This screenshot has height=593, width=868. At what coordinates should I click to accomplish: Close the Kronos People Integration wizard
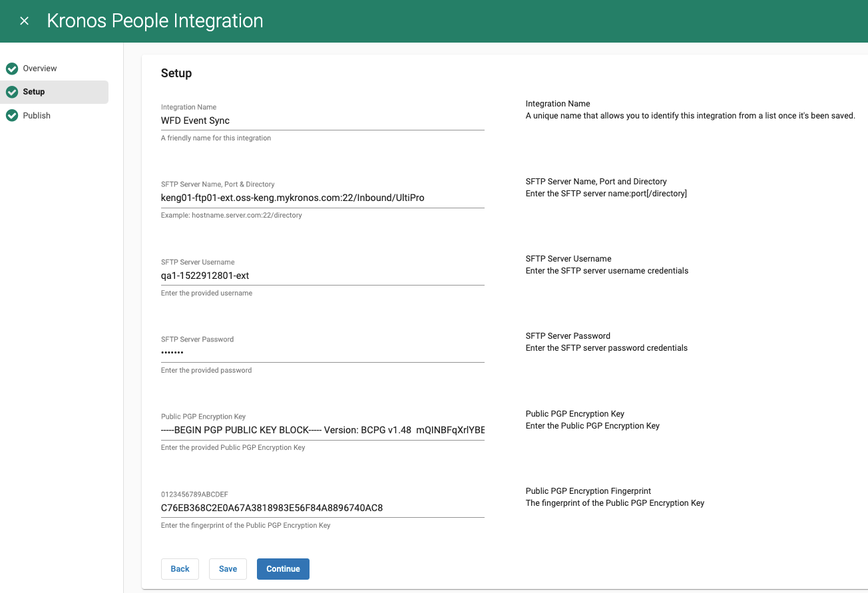click(25, 21)
